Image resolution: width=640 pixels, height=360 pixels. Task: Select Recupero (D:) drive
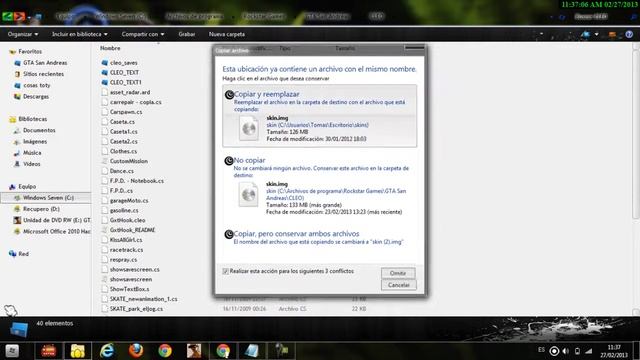(x=37, y=209)
